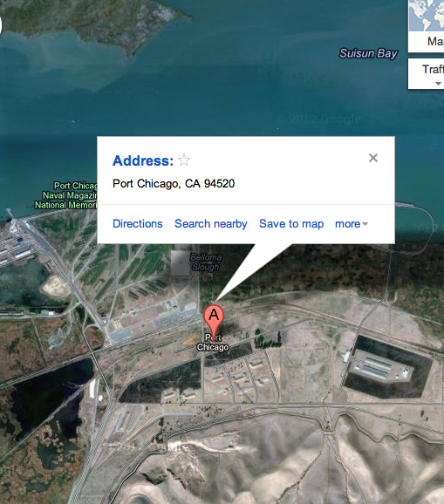Star the Port Chicago address

pos(184,160)
